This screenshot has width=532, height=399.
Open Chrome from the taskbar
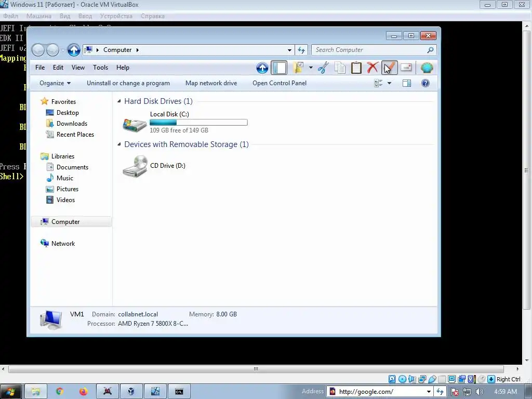tap(60, 392)
